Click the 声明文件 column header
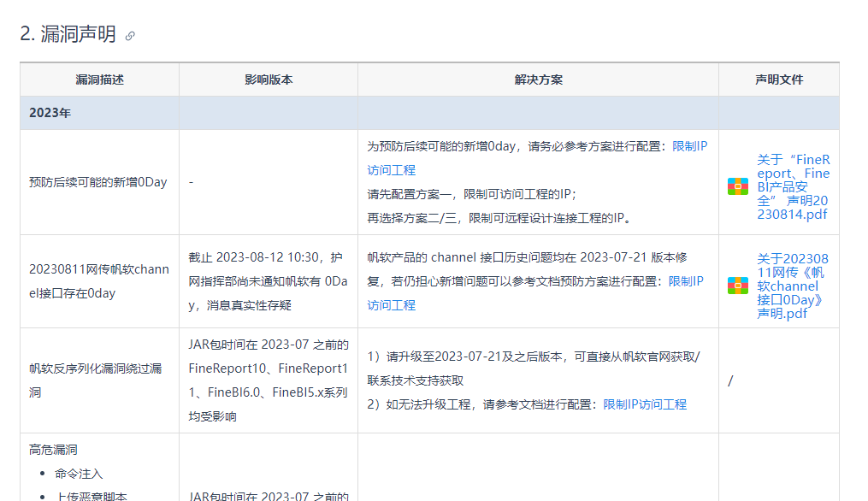The image size is (868, 501). point(779,80)
